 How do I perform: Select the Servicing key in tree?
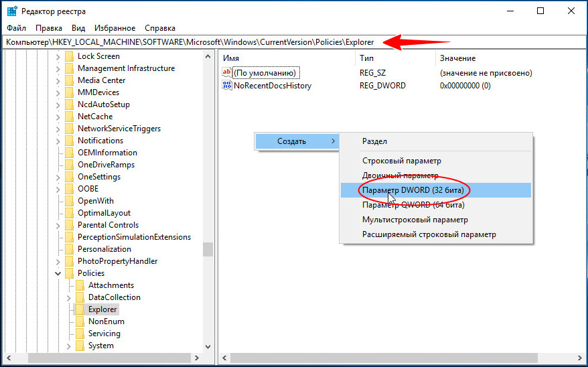[104, 334]
